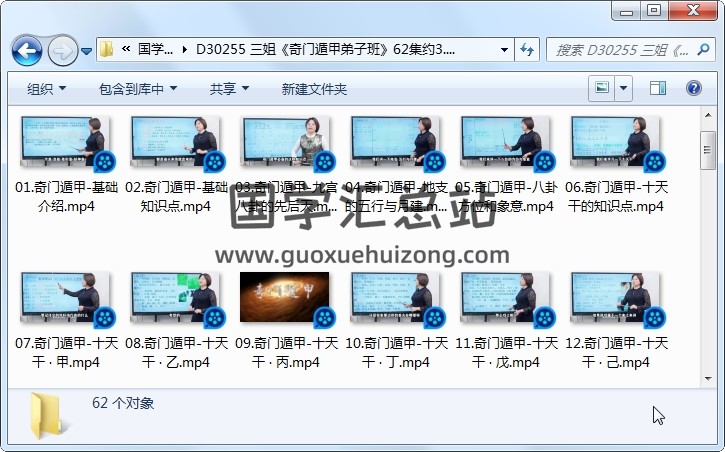Maximize the Explorer window

(654, 11)
